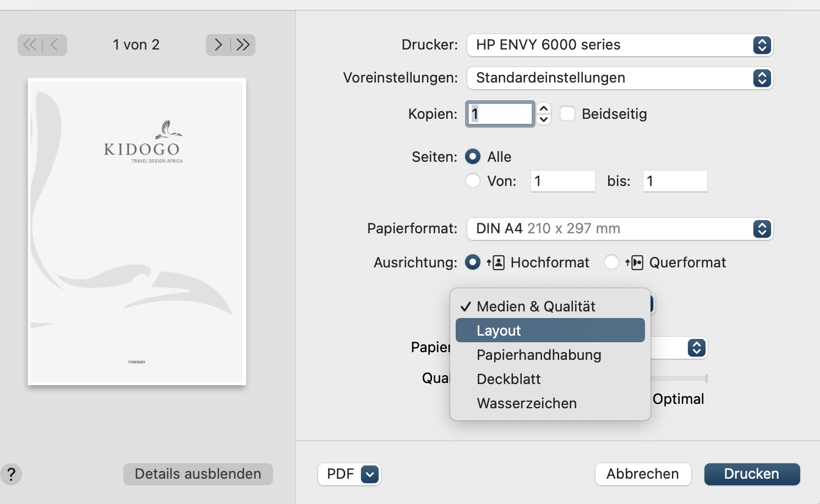Image resolution: width=820 pixels, height=504 pixels.
Task: Click the Querformat landscape orientation icon
Action: point(635,262)
